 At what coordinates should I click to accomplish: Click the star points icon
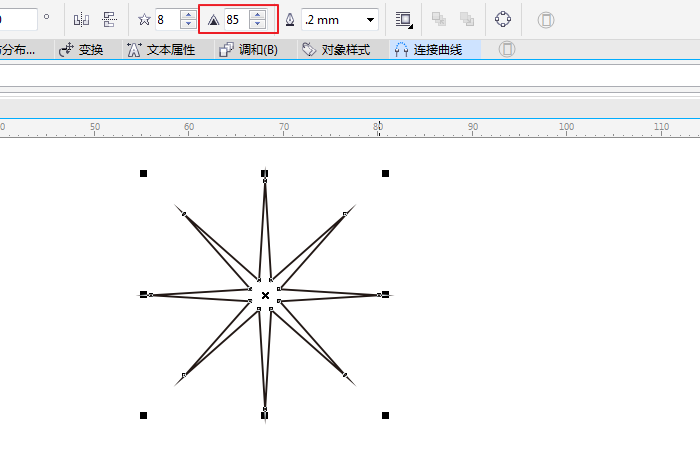144,20
